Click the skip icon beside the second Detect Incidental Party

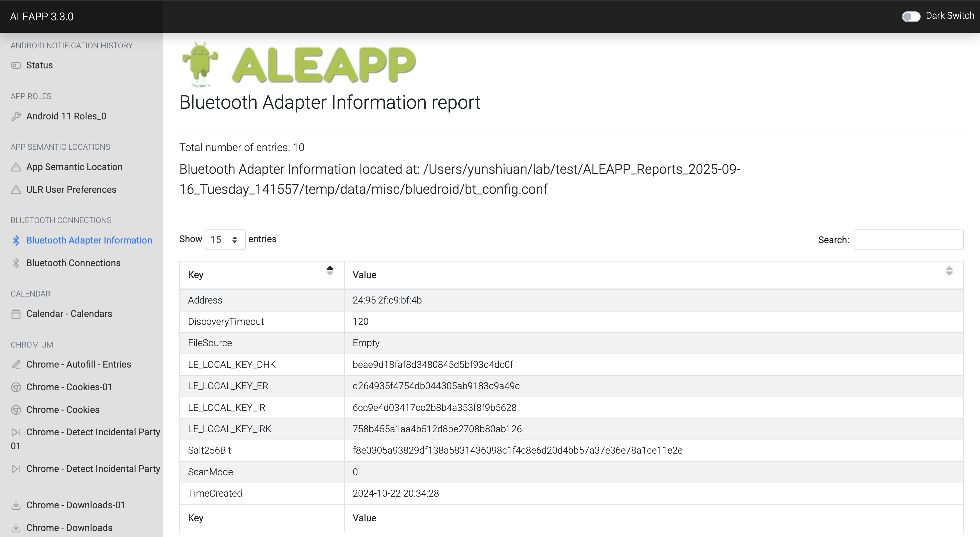coord(16,469)
